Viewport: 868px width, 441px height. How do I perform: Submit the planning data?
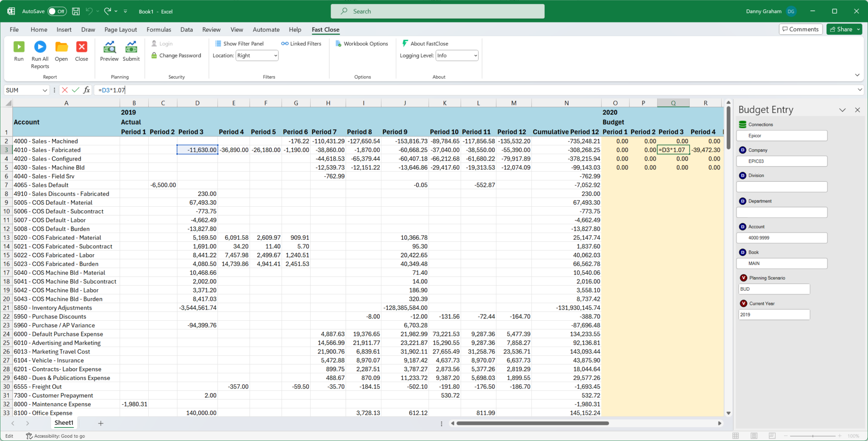(131, 52)
